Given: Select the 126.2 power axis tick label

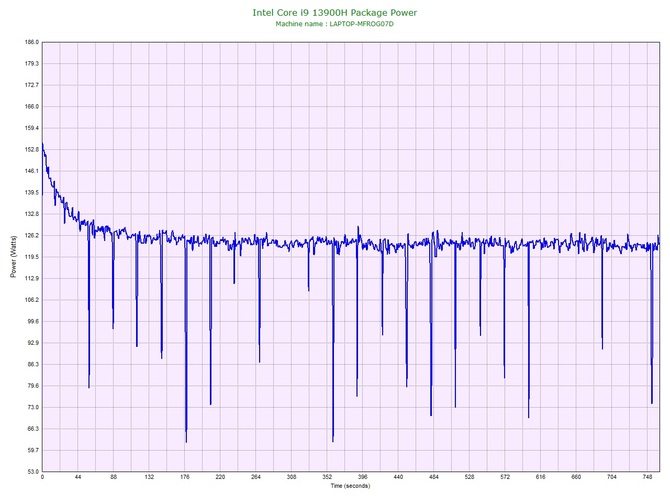Looking at the screenshot, I should tap(32, 235).
